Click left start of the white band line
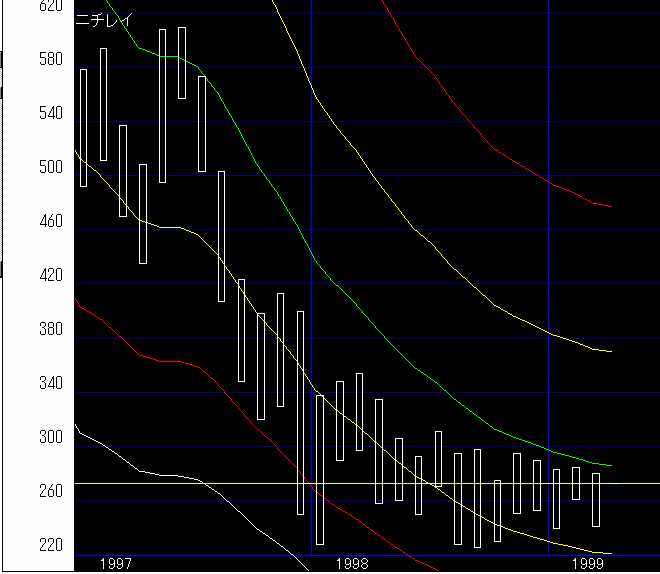This screenshot has height=574, width=660. (x=77, y=426)
